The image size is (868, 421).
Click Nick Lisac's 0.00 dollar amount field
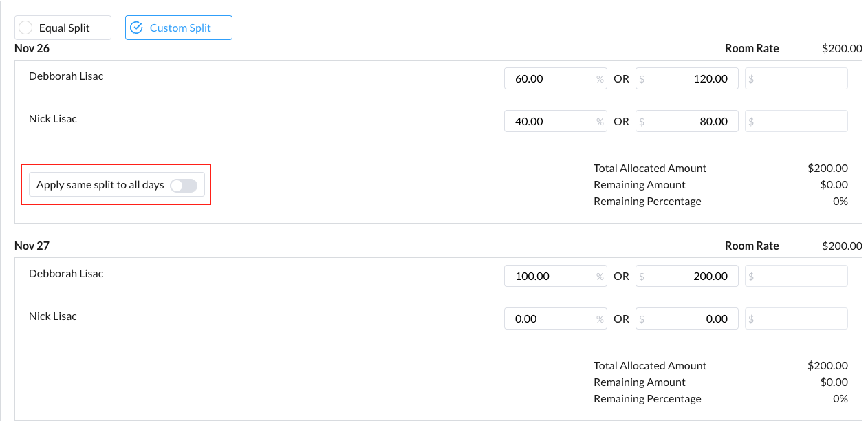click(686, 319)
